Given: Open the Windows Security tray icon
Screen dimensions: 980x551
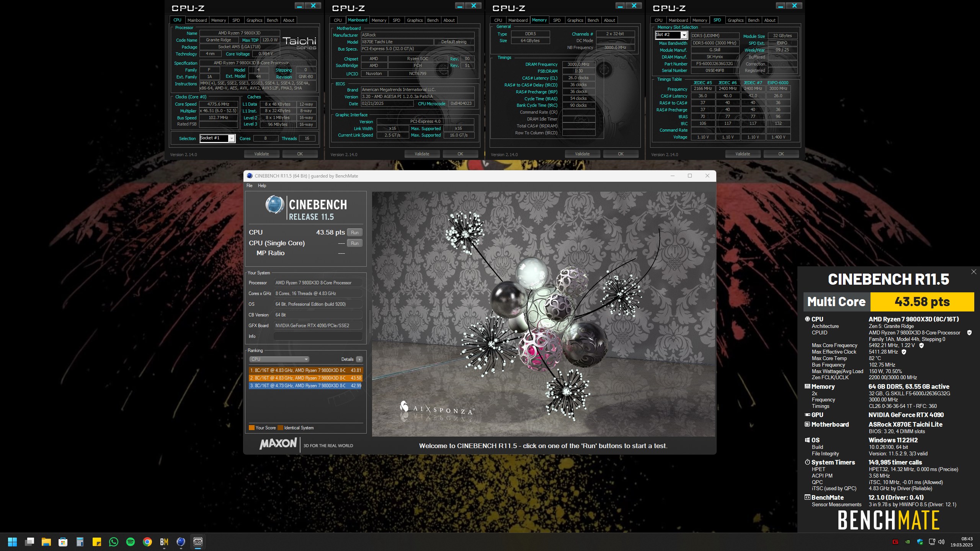Looking at the screenshot, I should (x=920, y=542).
